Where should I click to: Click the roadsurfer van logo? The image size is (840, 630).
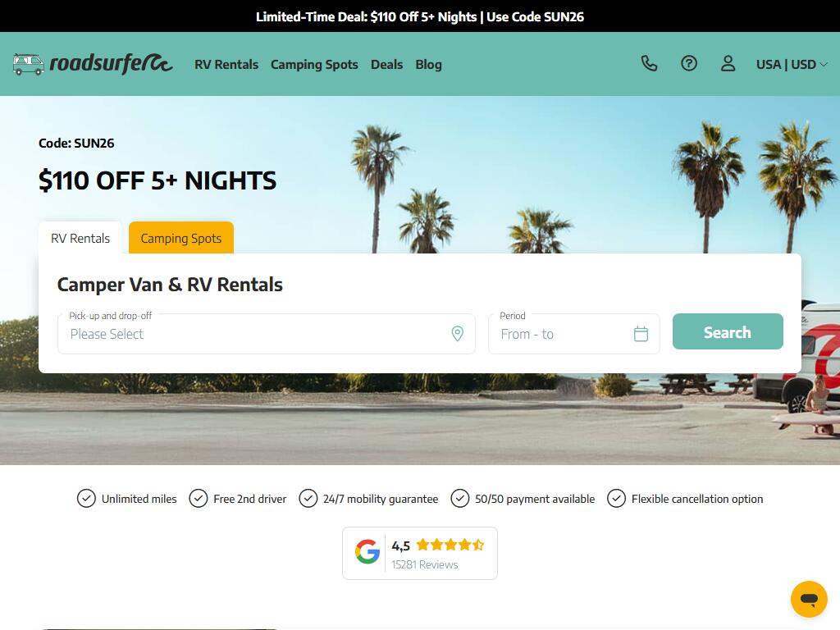point(93,64)
